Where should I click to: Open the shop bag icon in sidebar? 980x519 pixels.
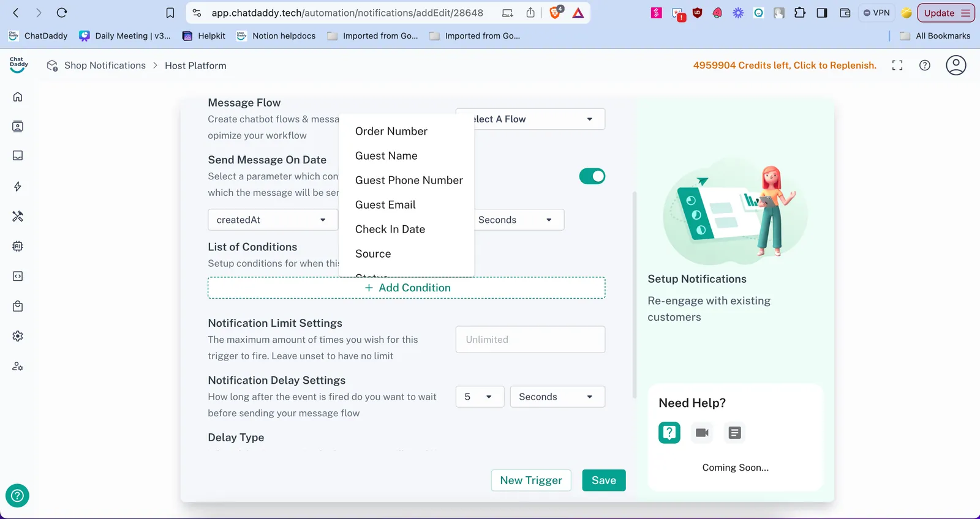click(x=18, y=306)
